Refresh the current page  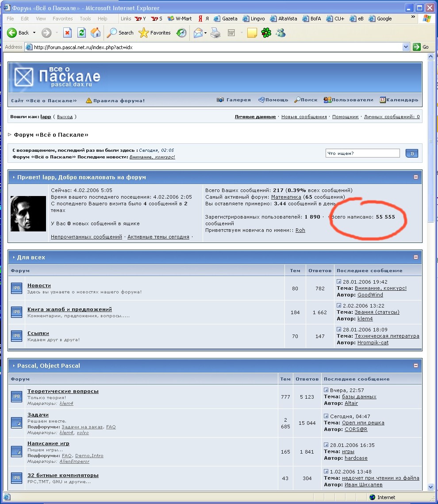81,33
